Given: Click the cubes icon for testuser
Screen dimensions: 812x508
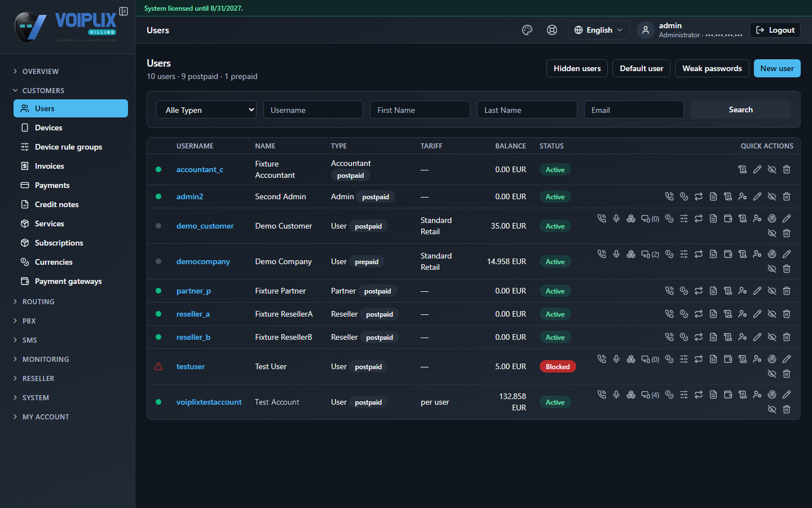Looking at the screenshot, I should (x=631, y=359).
